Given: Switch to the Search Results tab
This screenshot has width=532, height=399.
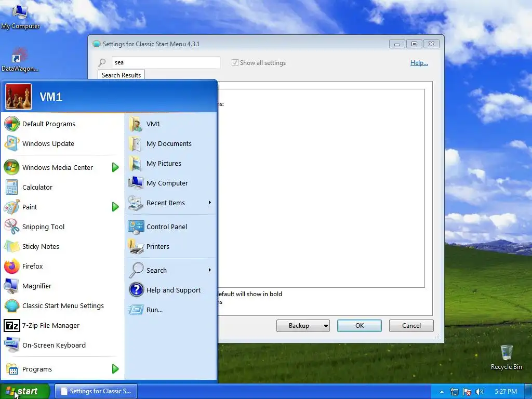Looking at the screenshot, I should pyautogui.click(x=121, y=75).
